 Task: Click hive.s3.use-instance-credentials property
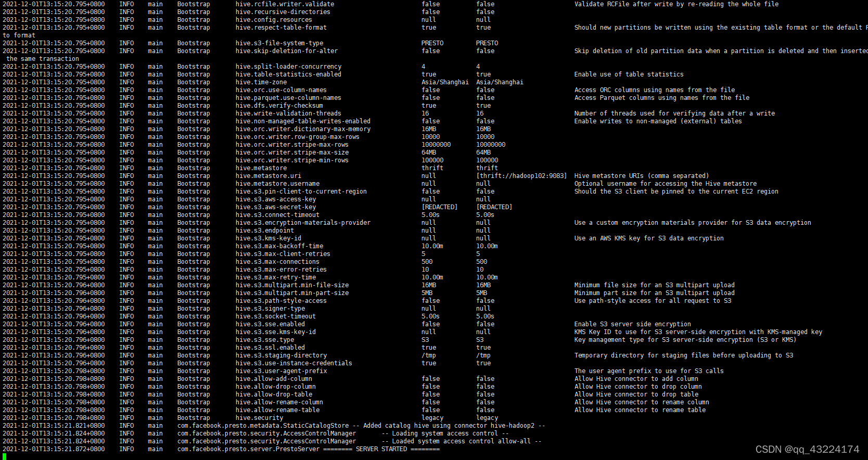(x=293, y=363)
